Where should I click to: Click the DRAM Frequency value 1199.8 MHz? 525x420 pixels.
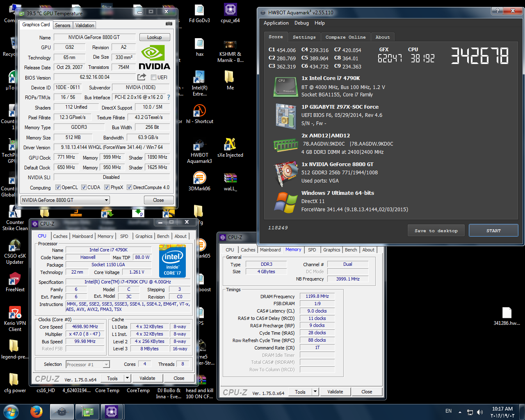coord(317,296)
